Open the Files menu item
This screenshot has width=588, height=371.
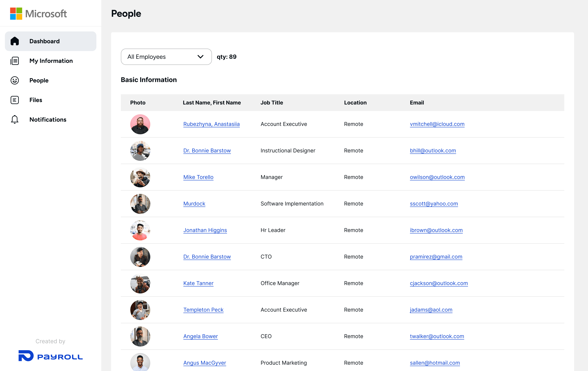pos(36,100)
